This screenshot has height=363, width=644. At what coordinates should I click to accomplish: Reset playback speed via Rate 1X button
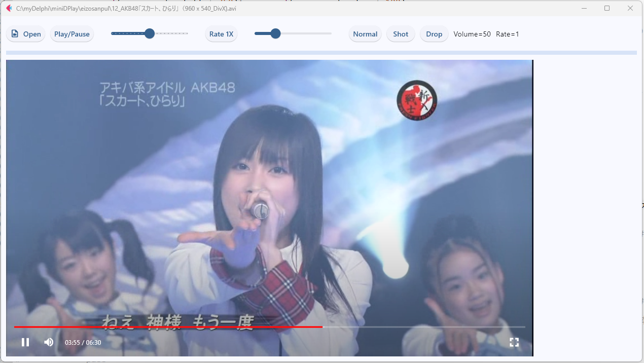point(221,33)
